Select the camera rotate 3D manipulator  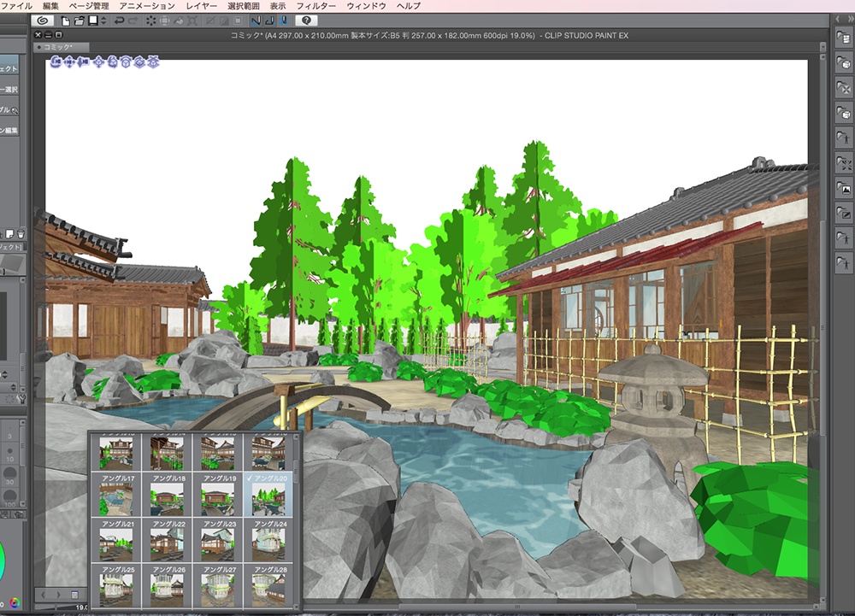tap(56, 62)
